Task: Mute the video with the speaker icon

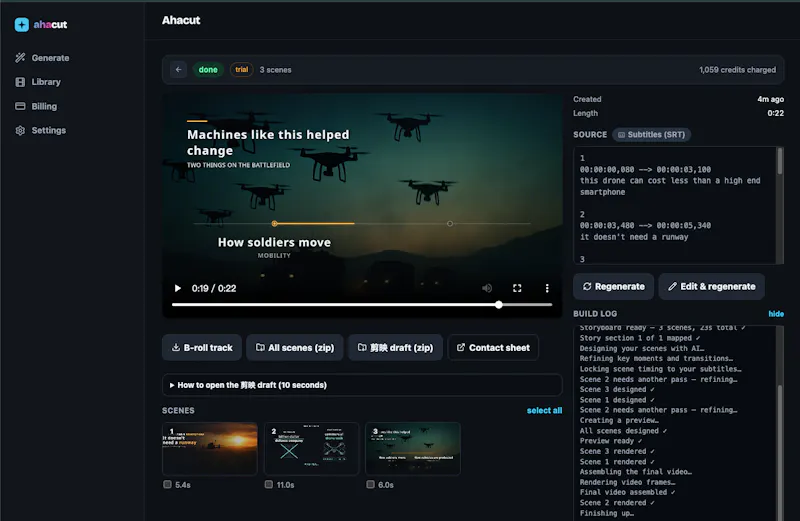Action: 487,288
